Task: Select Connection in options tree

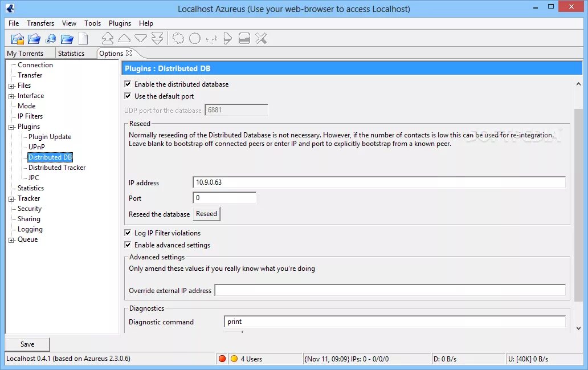Action: (x=35, y=65)
